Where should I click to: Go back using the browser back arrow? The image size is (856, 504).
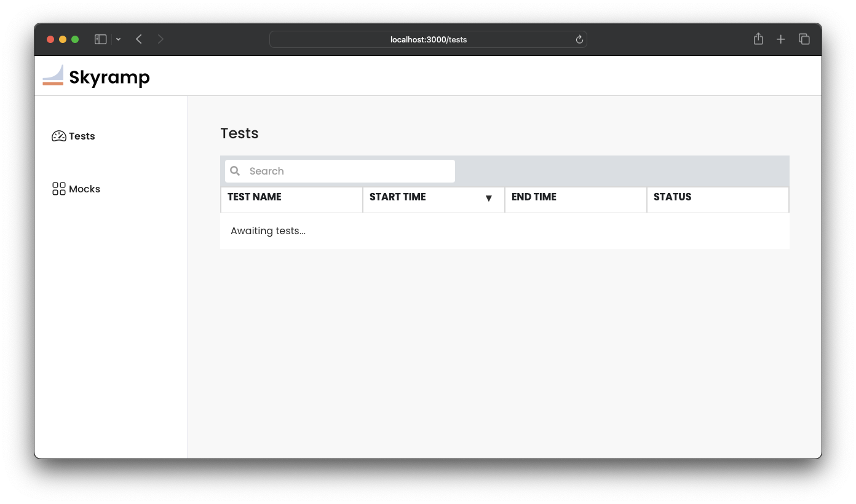(139, 39)
